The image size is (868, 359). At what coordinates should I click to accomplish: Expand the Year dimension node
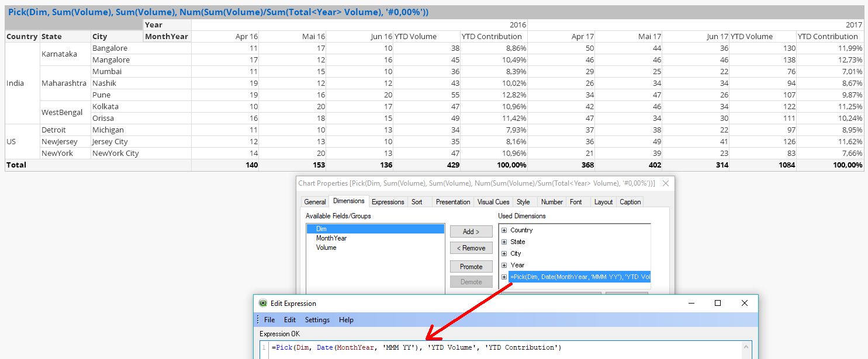click(x=504, y=265)
